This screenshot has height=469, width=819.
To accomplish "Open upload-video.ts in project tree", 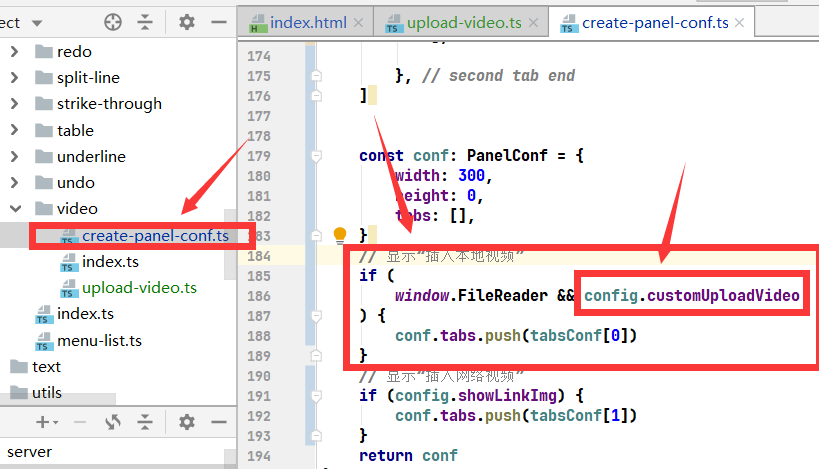I will [128, 287].
